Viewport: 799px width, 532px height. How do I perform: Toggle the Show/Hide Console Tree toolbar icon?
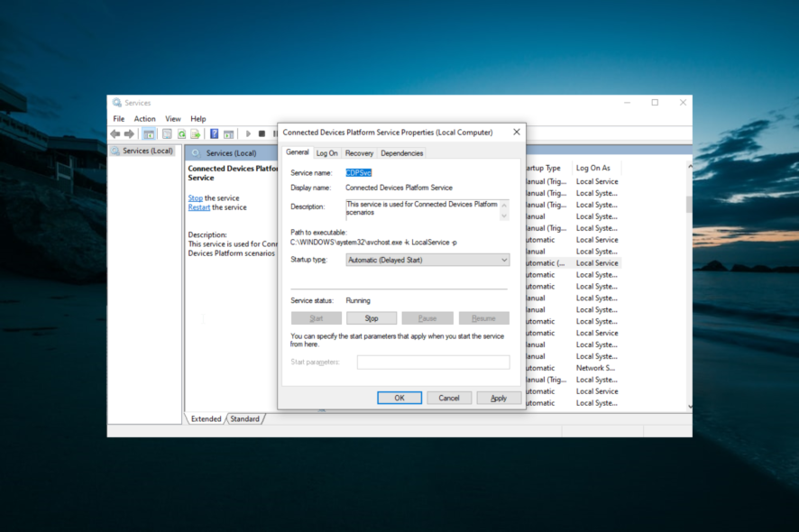pyautogui.click(x=149, y=134)
